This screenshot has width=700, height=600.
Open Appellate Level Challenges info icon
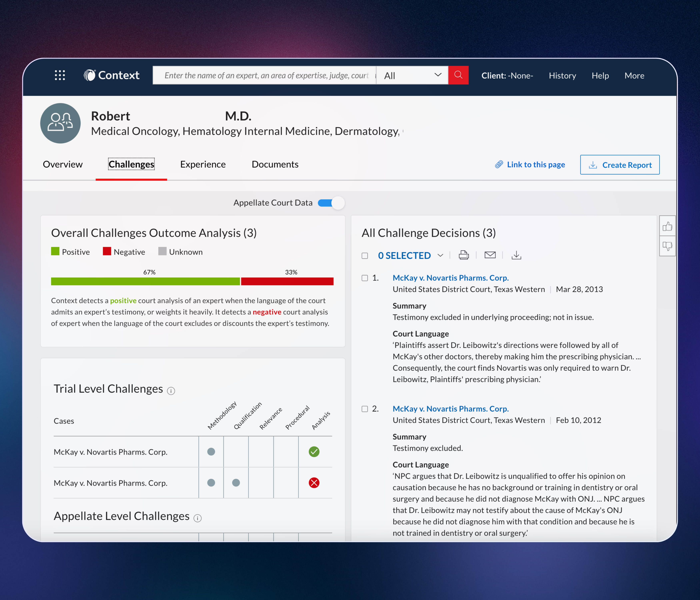(198, 518)
